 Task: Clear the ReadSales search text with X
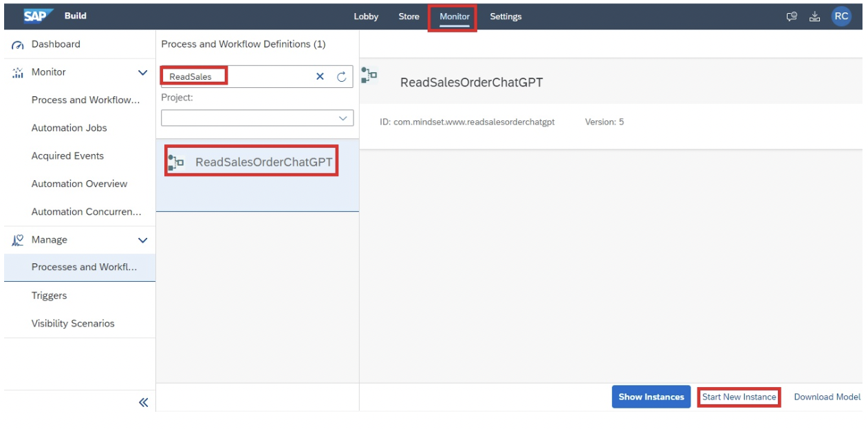coord(320,76)
